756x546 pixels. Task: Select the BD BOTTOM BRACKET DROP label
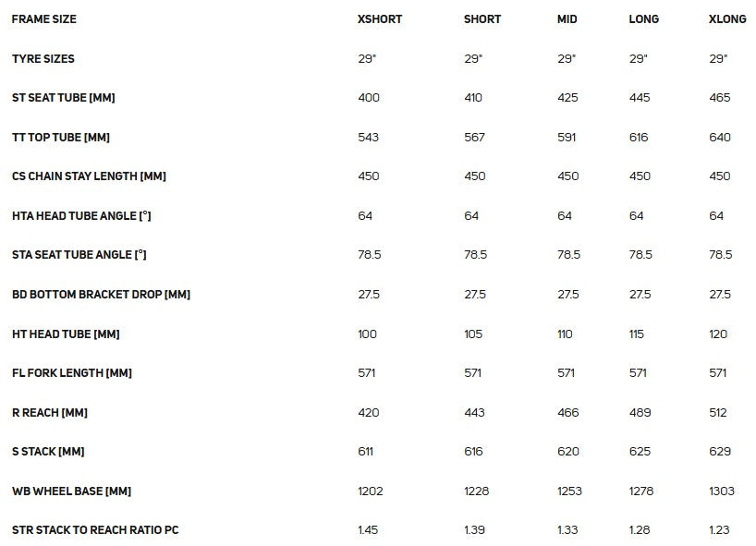(101, 295)
